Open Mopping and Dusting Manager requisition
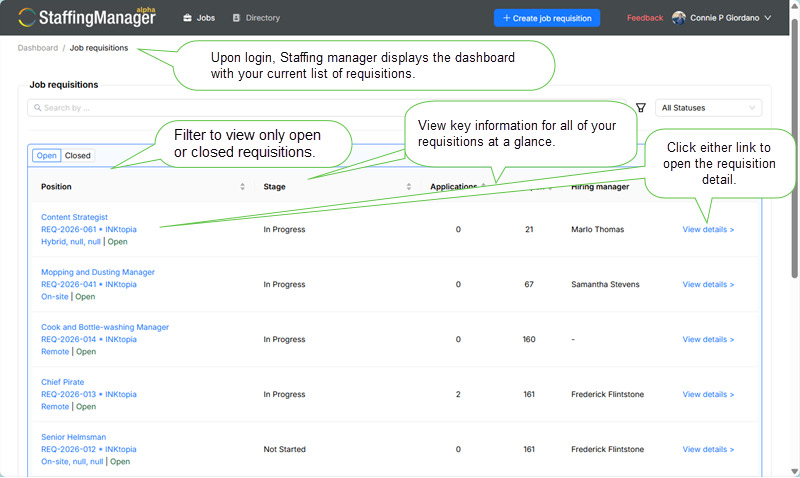The image size is (800, 478). tap(98, 272)
